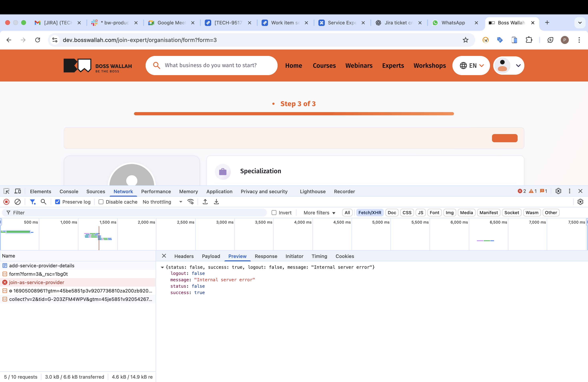The image size is (588, 382).
Task: Open the Extensions puzzle icon
Action: pyautogui.click(x=529, y=40)
